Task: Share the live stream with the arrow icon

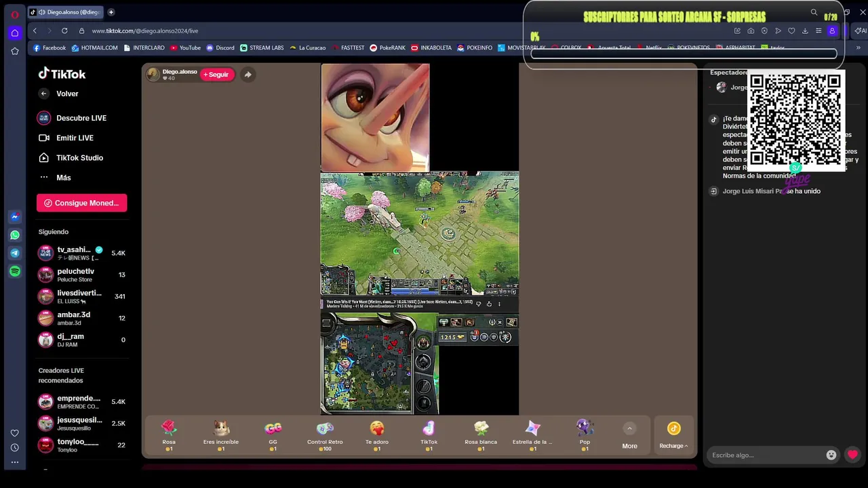Action: (x=248, y=75)
